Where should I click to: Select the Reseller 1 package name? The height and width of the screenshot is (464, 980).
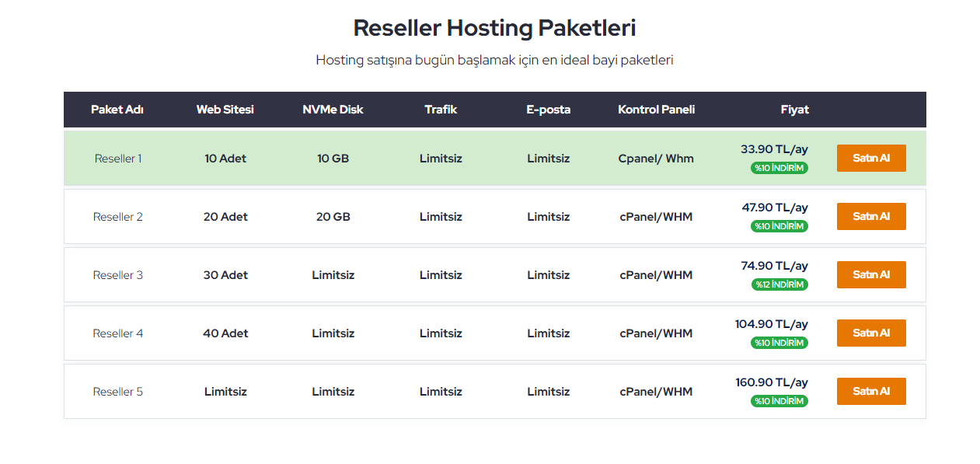click(x=118, y=159)
